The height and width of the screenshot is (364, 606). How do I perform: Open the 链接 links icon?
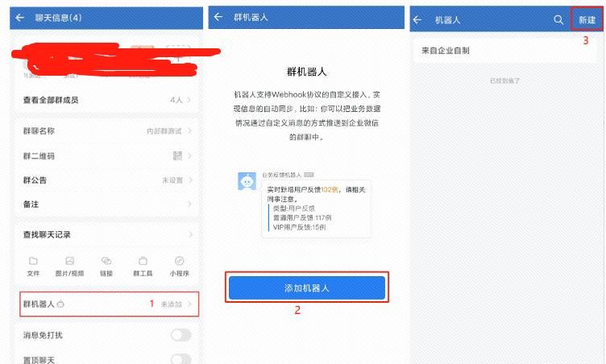tap(106, 261)
